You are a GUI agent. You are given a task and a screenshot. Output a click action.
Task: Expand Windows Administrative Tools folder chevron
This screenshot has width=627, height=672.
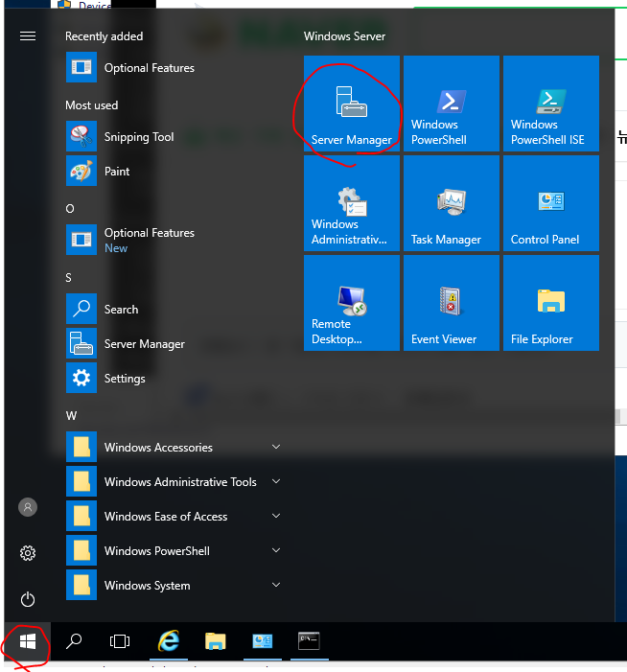tap(276, 482)
